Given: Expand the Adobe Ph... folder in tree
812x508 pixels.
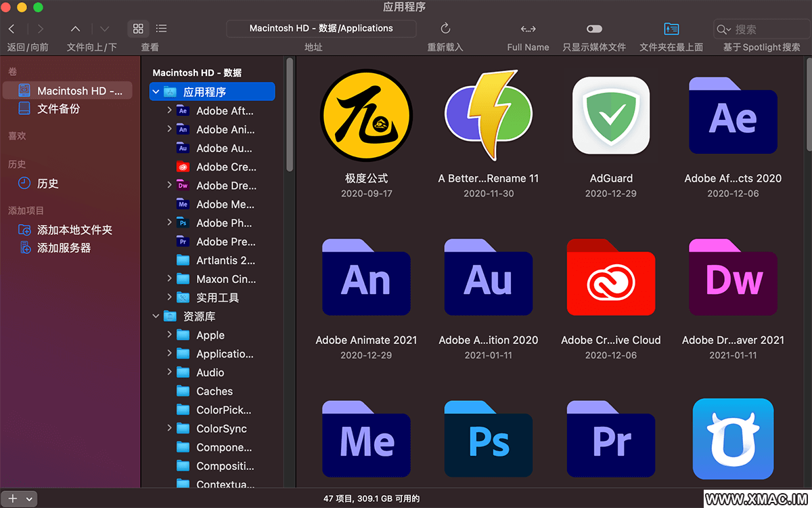Looking at the screenshot, I should coord(169,222).
